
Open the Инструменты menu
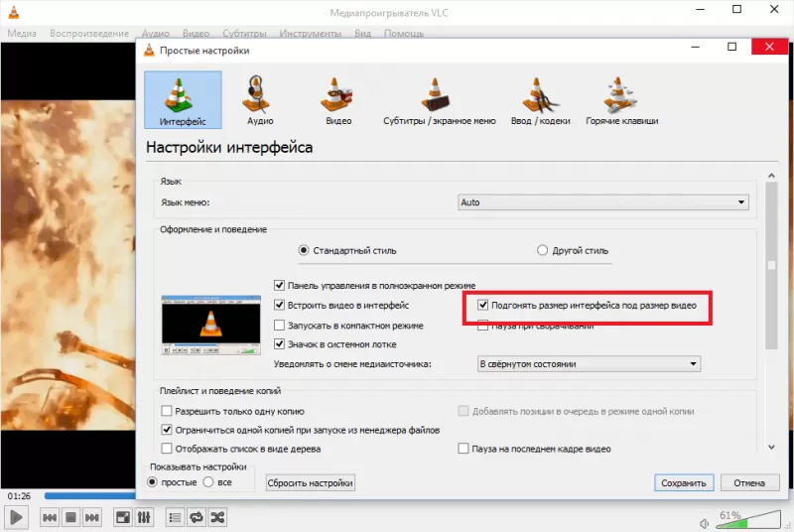point(311,34)
